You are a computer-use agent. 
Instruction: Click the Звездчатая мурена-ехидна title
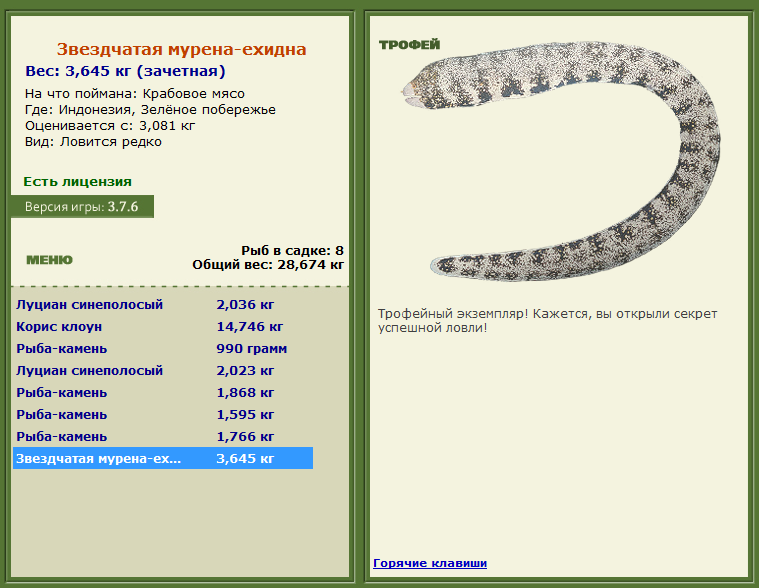[x=182, y=49]
